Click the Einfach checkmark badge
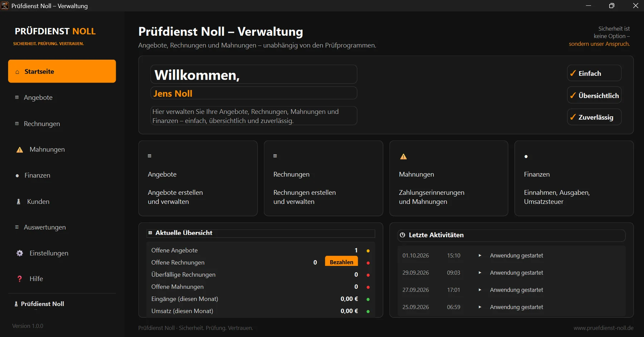The width and height of the screenshot is (644, 337). pos(594,73)
